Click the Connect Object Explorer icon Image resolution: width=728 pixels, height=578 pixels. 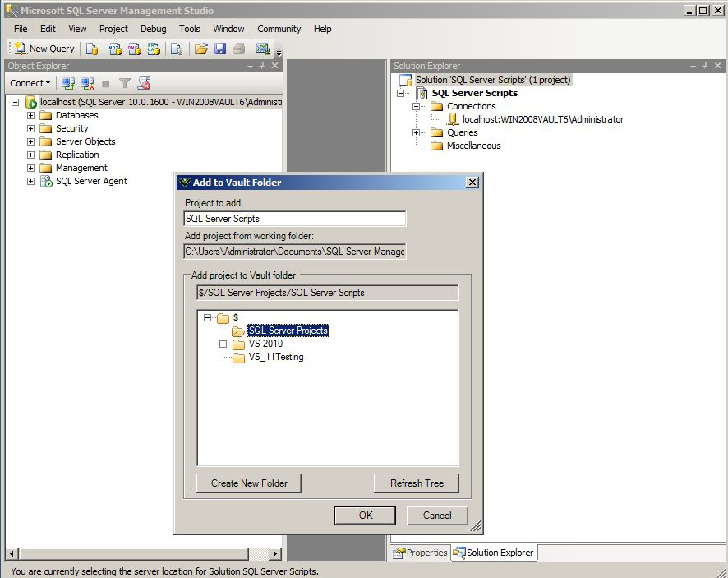[69, 83]
